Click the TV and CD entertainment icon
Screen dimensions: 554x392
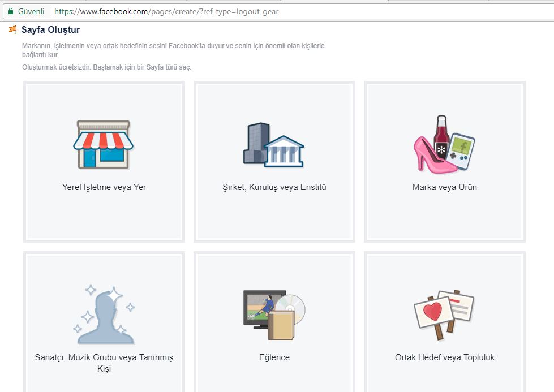pyautogui.click(x=274, y=315)
